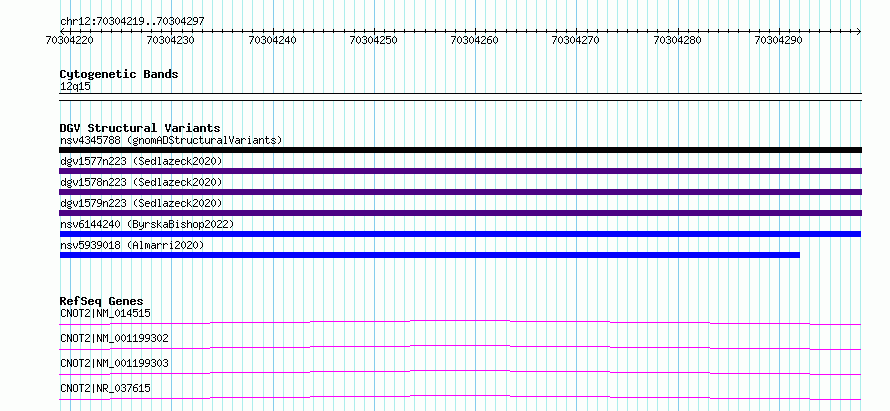Click the 12q15 cytogenetic band bar
Screen dimensions: 890x411
(460, 97)
